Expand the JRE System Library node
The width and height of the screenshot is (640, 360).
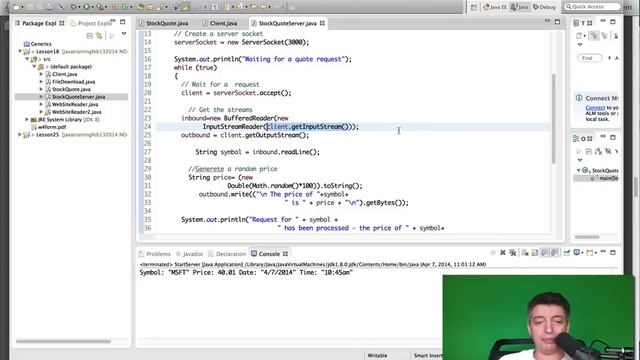(27, 120)
